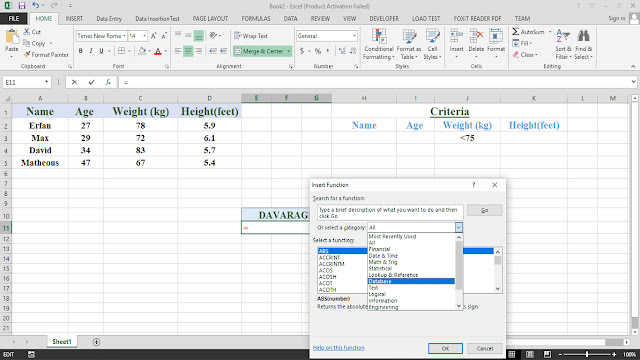Toggle Italic formatting
The height and width of the screenshot is (360, 640).
pyautogui.click(x=91, y=51)
